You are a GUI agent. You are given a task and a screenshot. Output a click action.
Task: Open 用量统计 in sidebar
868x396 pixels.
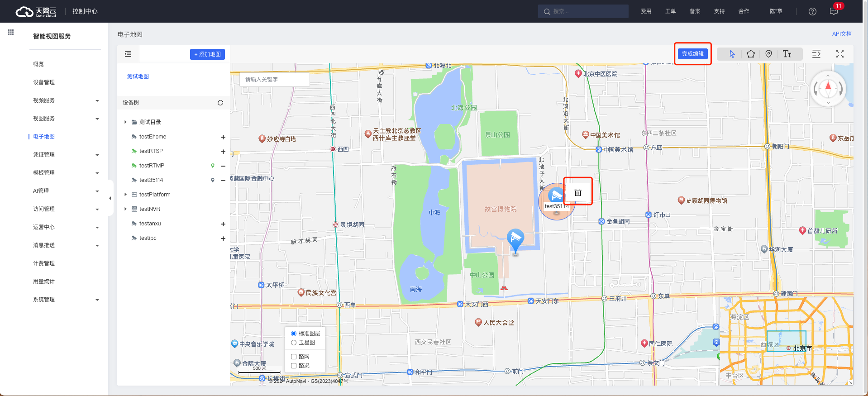(x=44, y=281)
